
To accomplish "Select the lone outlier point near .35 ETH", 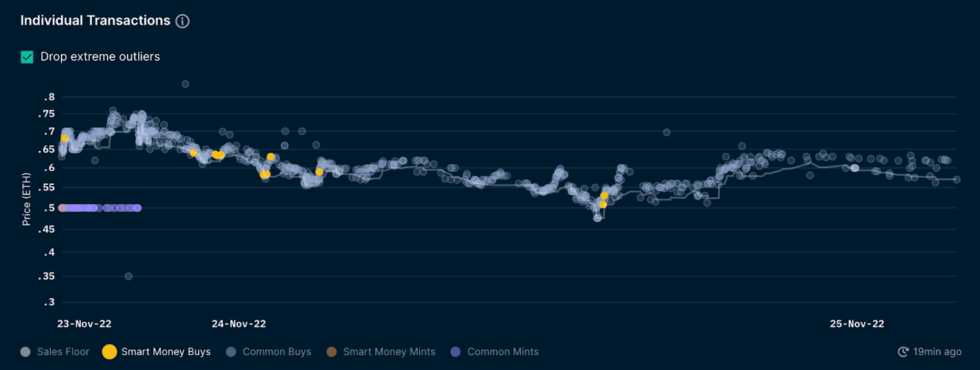I will [x=128, y=277].
